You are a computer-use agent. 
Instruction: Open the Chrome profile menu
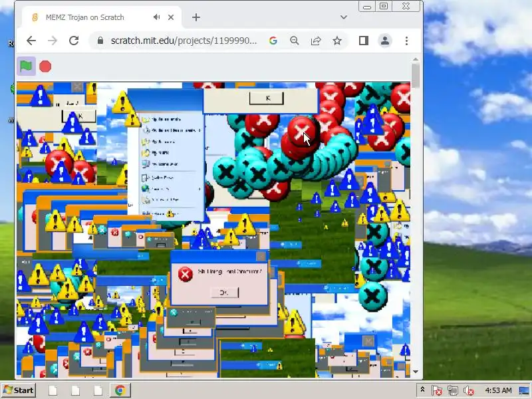385,41
